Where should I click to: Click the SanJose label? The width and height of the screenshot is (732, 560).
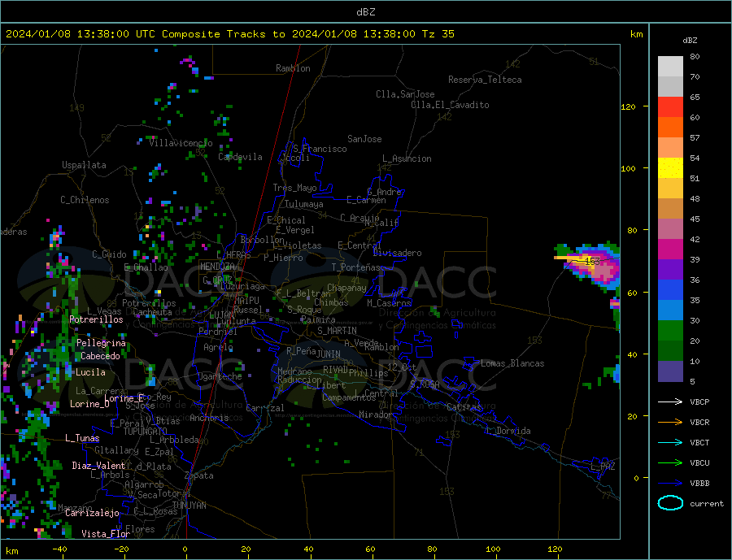pos(364,139)
